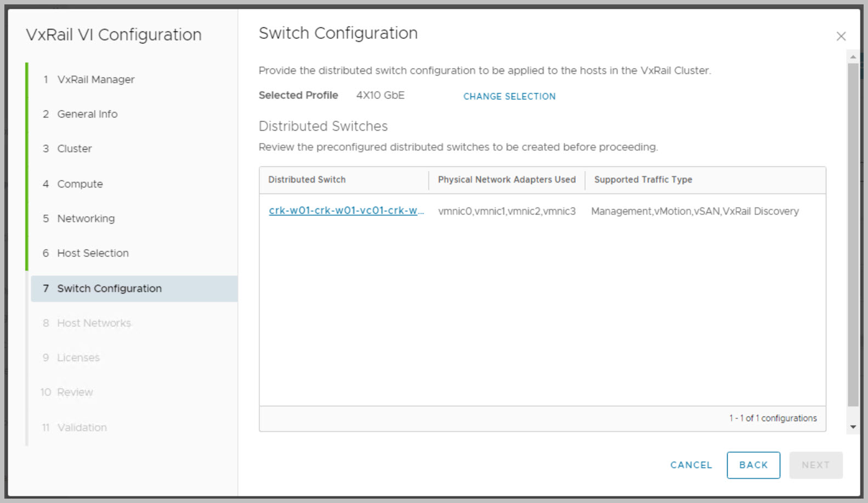The width and height of the screenshot is (868, 503).
Task: Click the Validation step
Action: tap(82, 427)
